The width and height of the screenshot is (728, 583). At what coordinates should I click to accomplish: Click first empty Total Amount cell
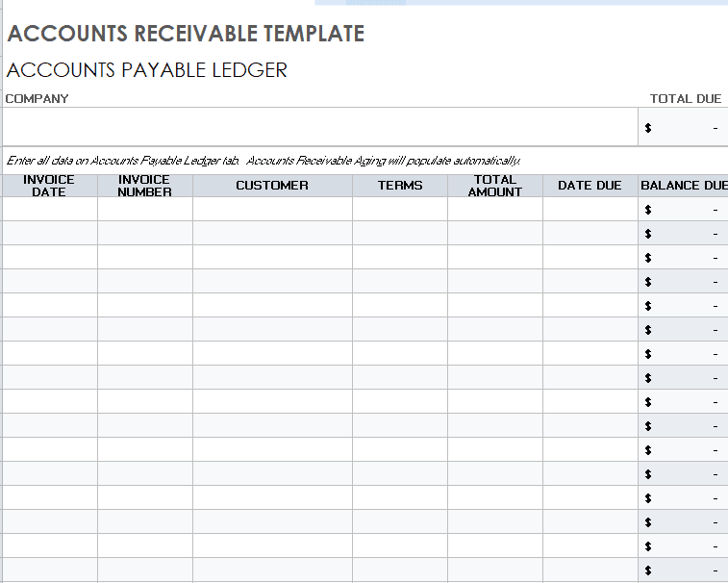(x=495, y=209)
